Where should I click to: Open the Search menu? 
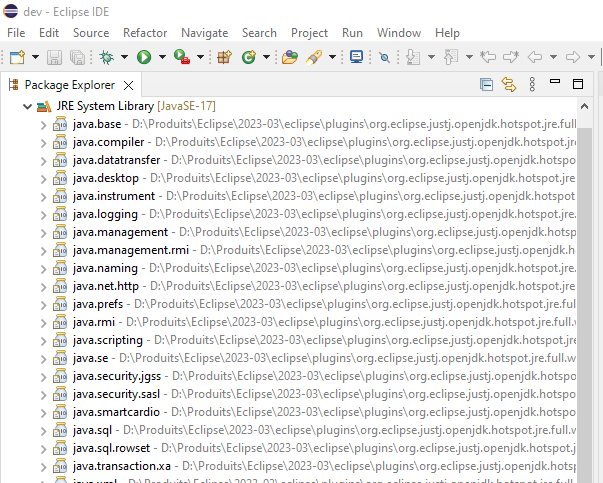pyautogui.click(x=259, y=33)
